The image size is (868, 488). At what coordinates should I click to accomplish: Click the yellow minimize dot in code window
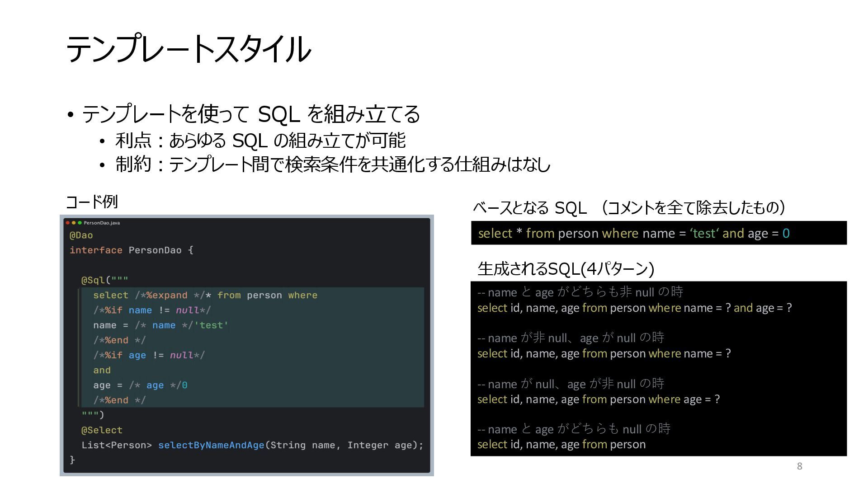[x=74, y=223]
